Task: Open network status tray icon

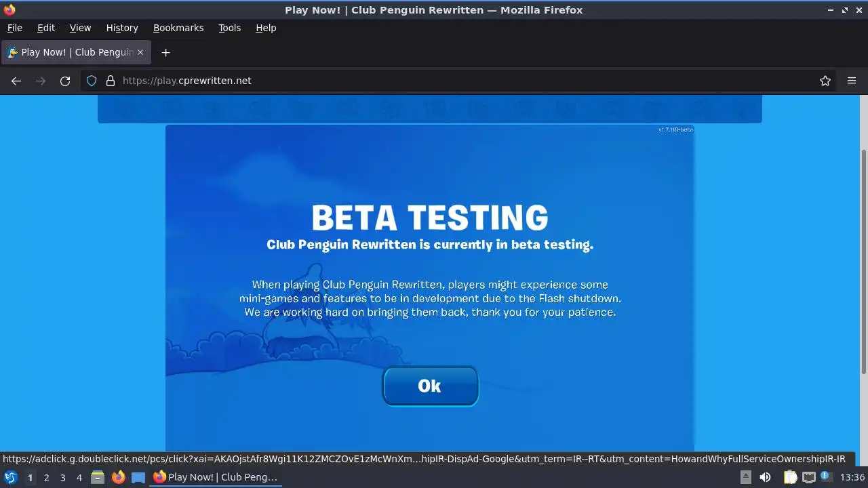Action: (808, 477)
